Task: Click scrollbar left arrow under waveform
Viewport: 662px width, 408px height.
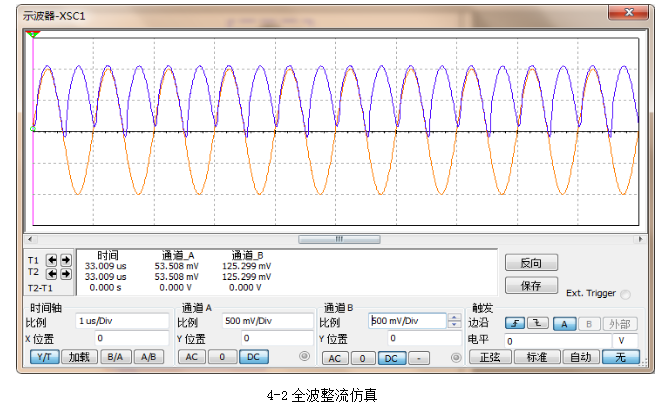Action: (x=30, y=239)
